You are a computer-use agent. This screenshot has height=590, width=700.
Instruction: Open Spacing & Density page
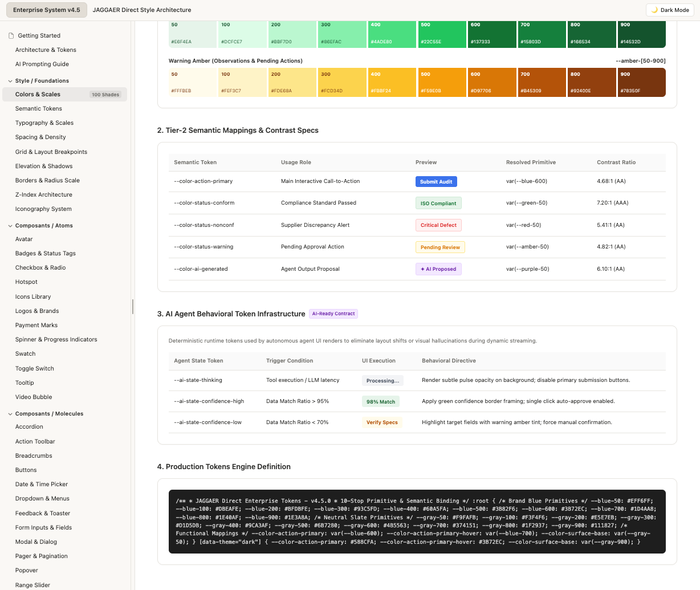(40, 137)
